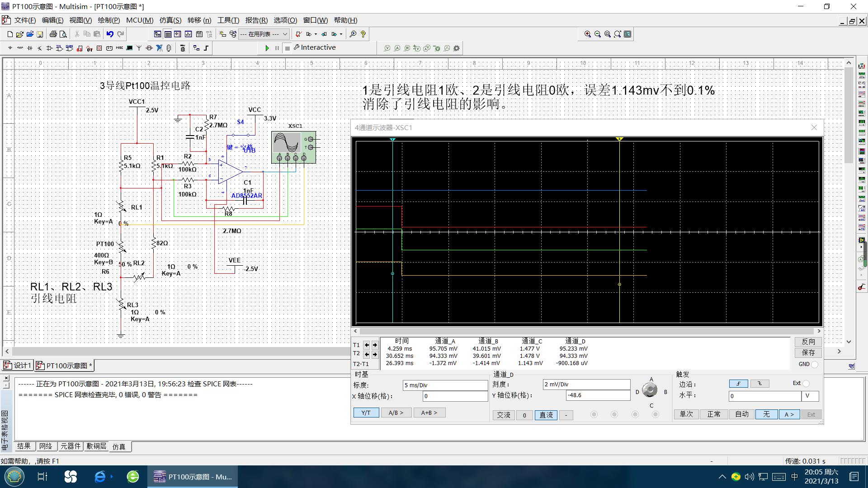Run the simulation
This screenshot has height=488, width=868.
coord(267,48)
